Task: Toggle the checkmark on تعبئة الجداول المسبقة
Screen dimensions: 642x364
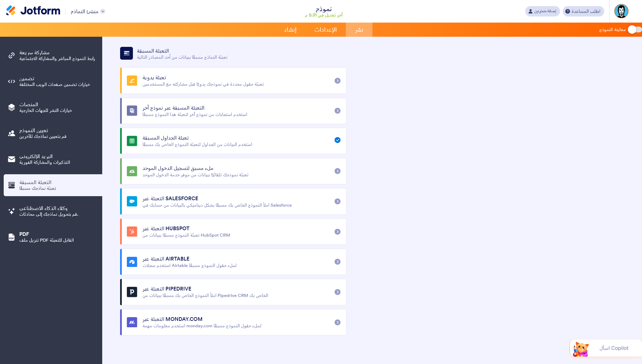Action: (x=337, y=140)
